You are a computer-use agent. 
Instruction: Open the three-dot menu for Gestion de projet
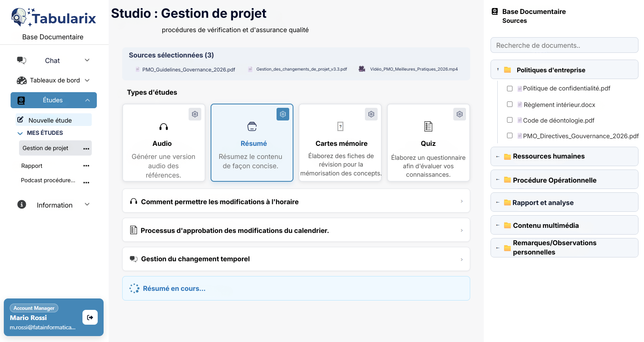(x=86, y=149)
